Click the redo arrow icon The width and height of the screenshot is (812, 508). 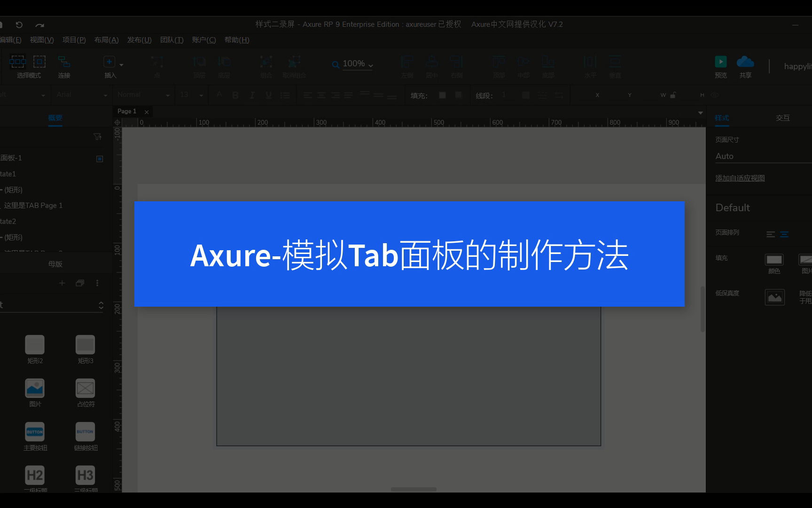40,25
